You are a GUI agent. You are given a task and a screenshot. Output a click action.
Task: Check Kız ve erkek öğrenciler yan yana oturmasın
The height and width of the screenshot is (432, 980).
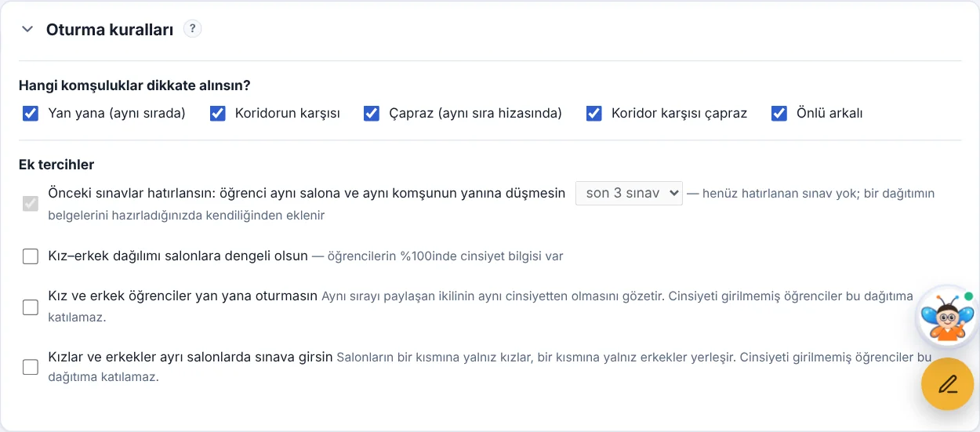(31, 307)
